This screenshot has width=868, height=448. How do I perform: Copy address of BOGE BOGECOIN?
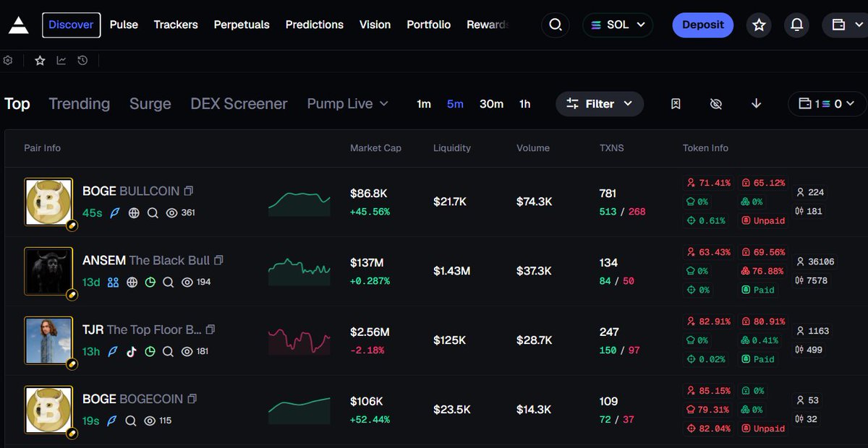192,399
